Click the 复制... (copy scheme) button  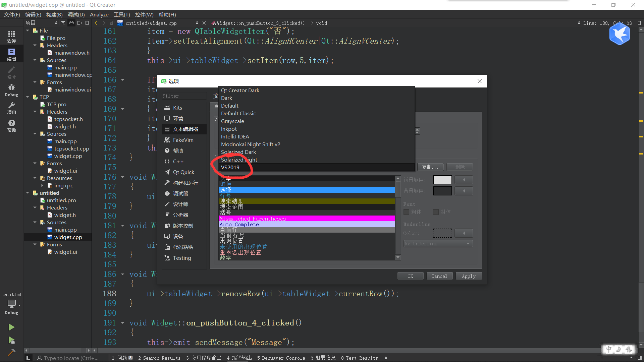point(430,167)
